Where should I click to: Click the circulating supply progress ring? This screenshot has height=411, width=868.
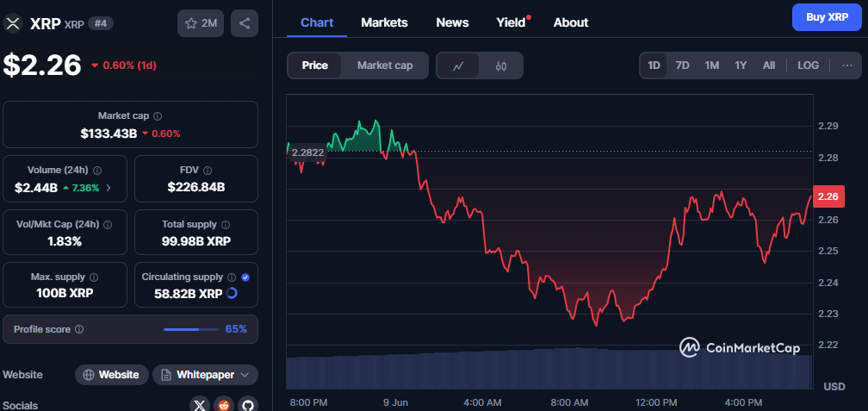[232, 293]
